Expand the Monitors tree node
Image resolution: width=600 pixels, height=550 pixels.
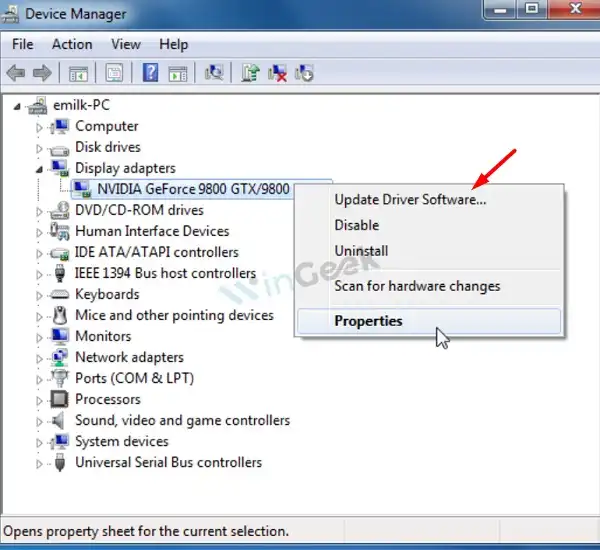[39, 338]
